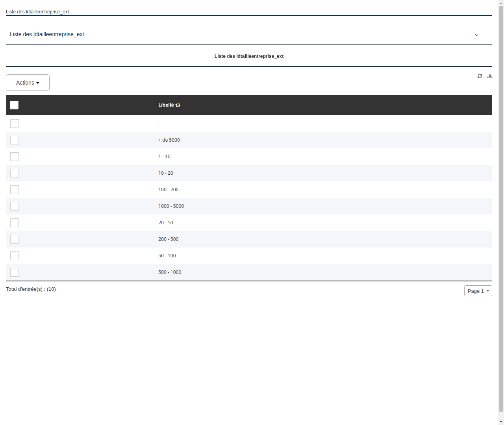Click the sort icon next to Libellé
This screenshot has width=504, height=425.
(178, 105)
